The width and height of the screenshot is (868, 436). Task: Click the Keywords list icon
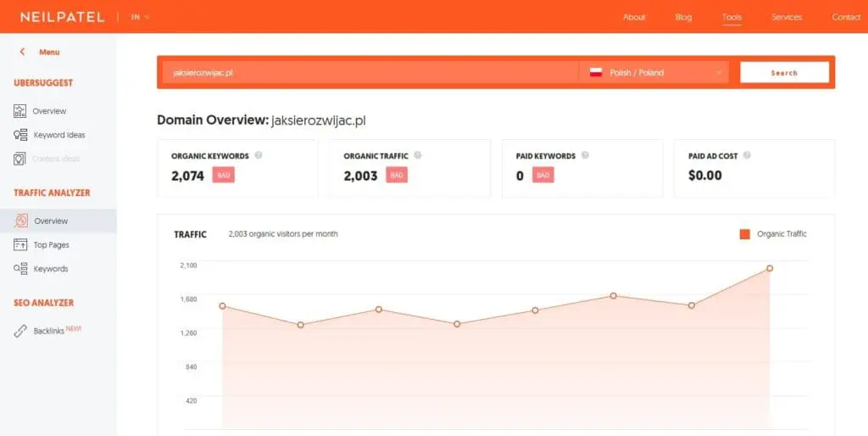[20, 269]
